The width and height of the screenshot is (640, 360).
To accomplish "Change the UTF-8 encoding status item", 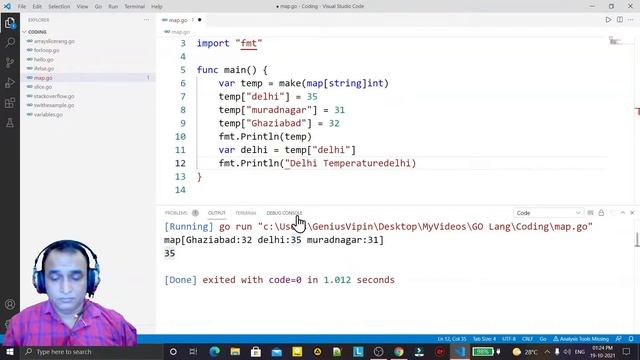I will pyautogui.click(x=509, y=339).
